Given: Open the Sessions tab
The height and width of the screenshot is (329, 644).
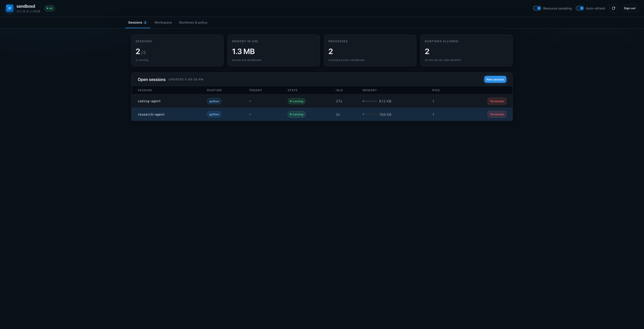Looking at the screenshot, I should coord(137,23).
